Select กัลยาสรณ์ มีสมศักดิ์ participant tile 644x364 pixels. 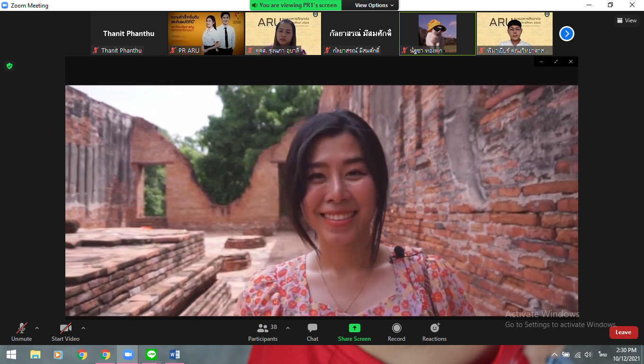(360, 34)
